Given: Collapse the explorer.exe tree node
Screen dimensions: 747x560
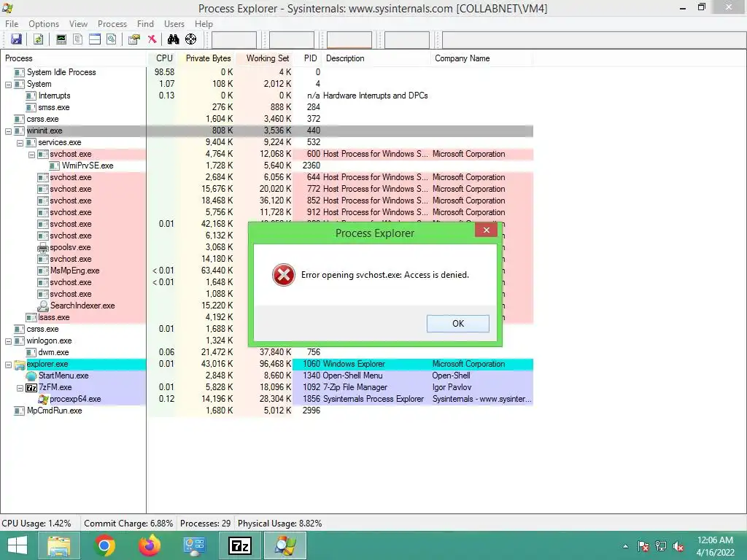Looking at the screenshot, I should point(8,365).
